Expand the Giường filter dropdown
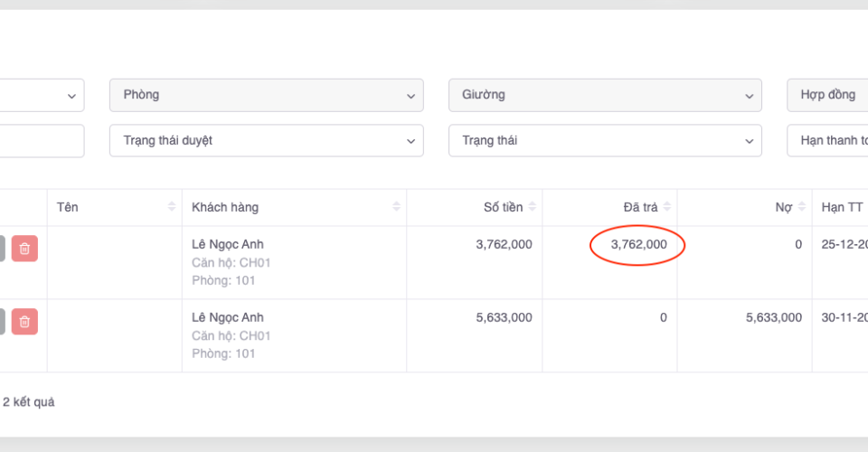 (x=605, y=95)
